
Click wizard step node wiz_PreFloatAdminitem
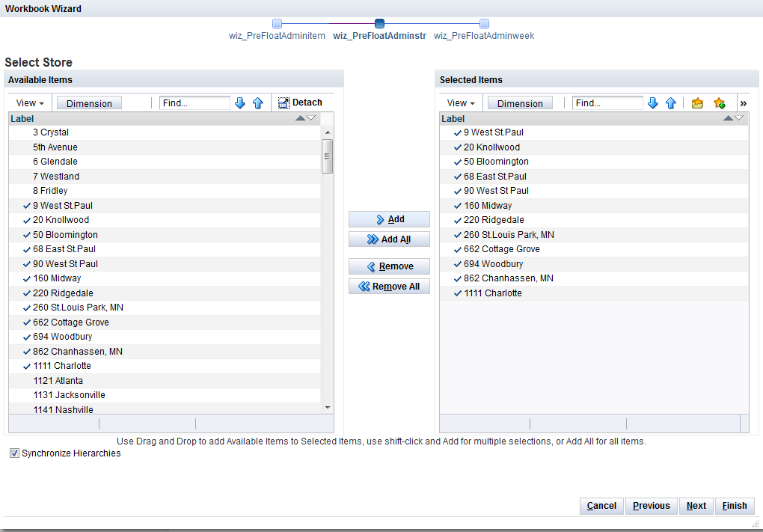[x=277, y=23]
